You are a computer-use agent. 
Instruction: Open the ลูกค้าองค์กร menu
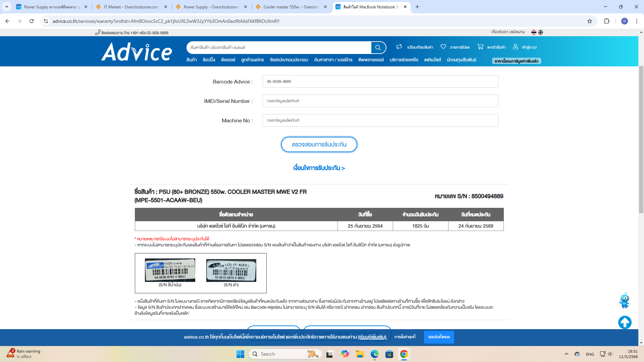coord(253,60)
